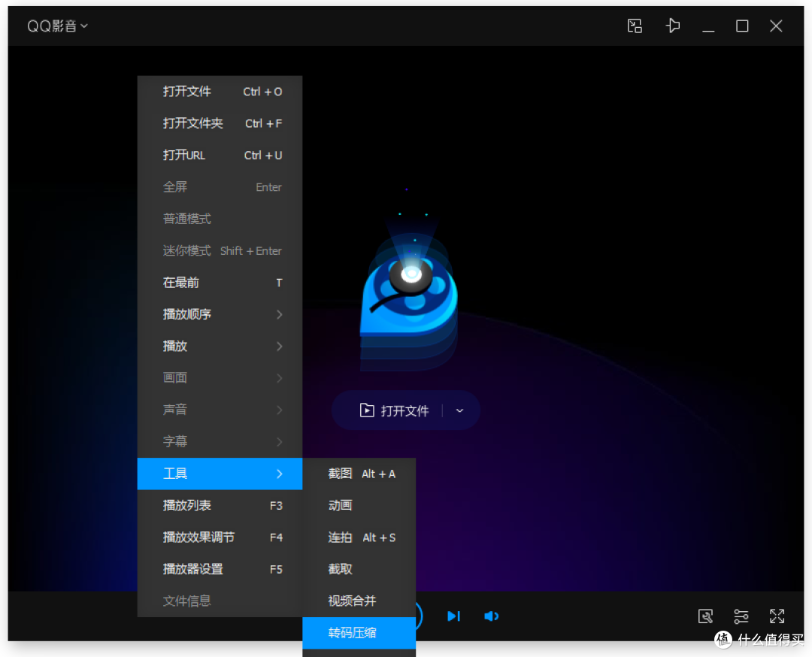
Task: Expand the highlighted 工具 submenu
Action: pos(220,474)
